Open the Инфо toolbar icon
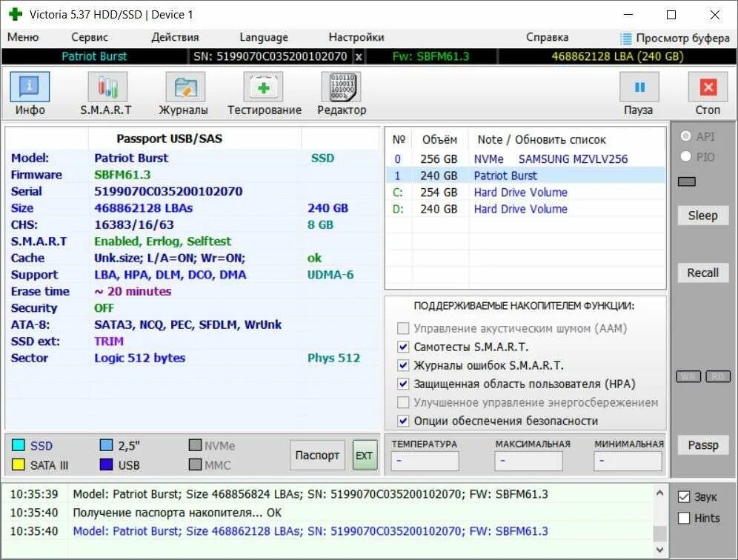Viewport: 738px width, 560px height. click(x=30, y=87)
